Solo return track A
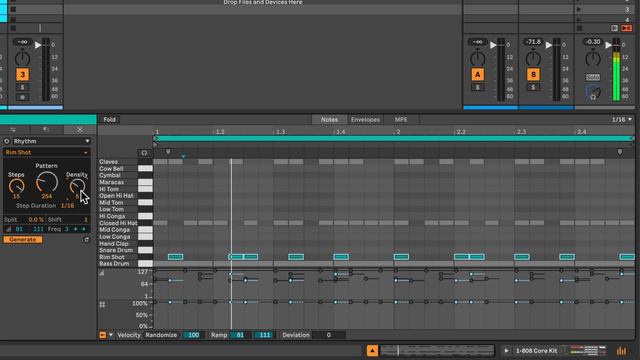The image size is (640, 360). [x=478, y=87]
